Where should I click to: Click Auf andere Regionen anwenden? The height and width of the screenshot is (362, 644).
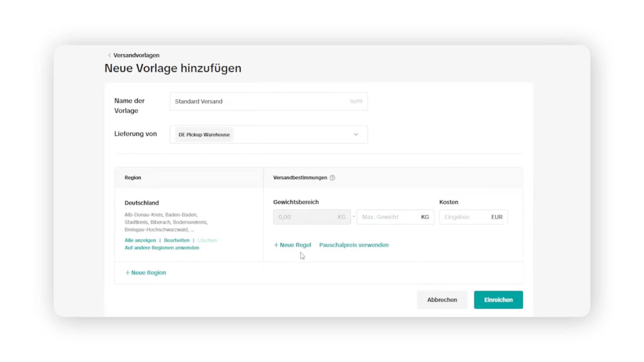pyautogui.click(x=162, y=248)
